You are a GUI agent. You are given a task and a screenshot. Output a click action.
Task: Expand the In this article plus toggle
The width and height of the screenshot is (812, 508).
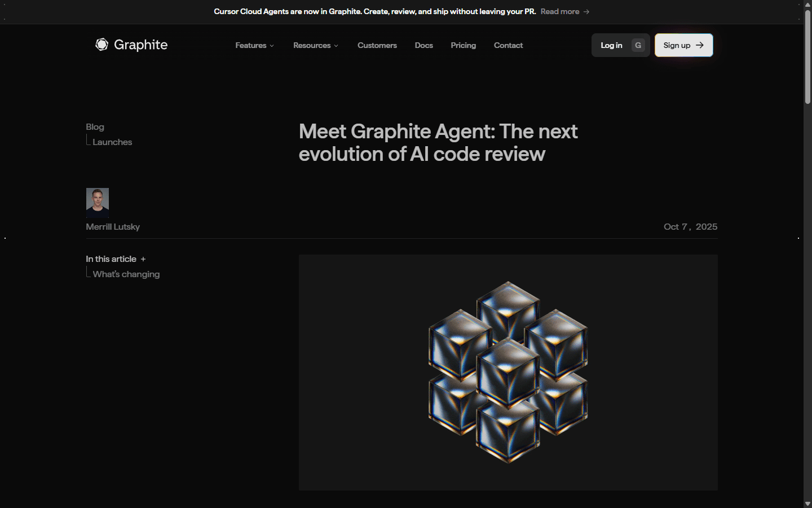143,259
